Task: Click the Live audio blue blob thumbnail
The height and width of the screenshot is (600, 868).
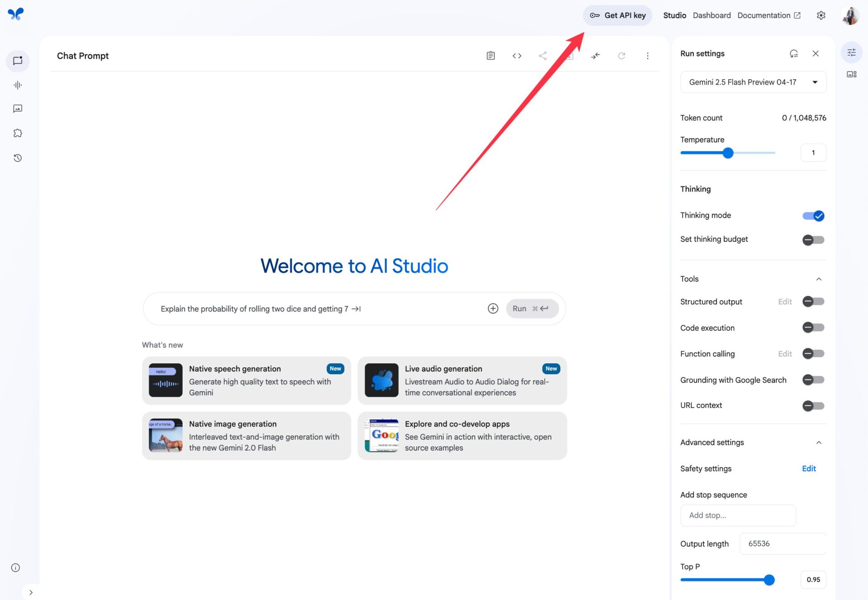Action: tap(382, 380)
